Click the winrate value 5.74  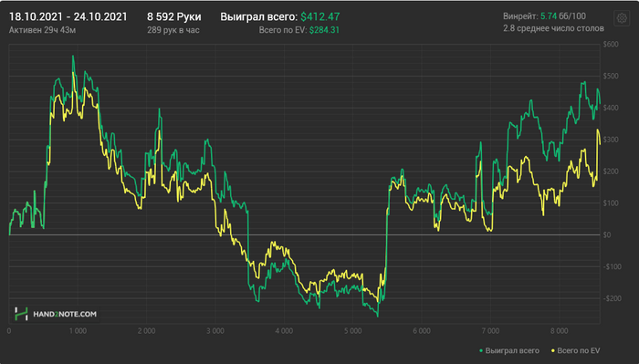click(548, 16)
